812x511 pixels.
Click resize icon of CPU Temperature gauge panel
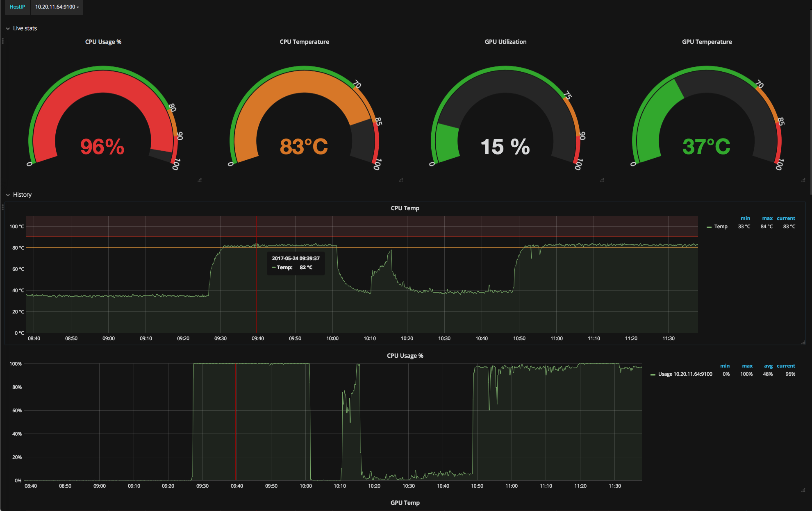tap(401, 179)
